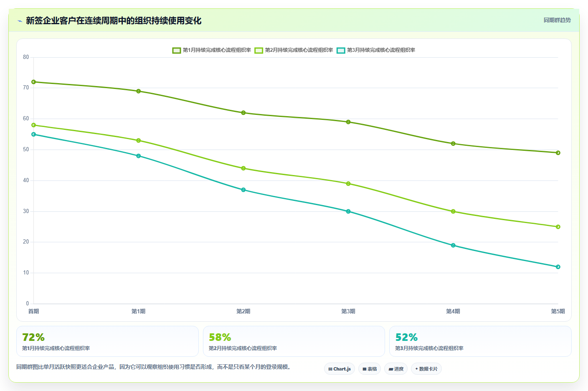Viewport: 588px width, 391px height.
Task: Click the 第4期 x-axis label
Action: (x=453, y=311)
